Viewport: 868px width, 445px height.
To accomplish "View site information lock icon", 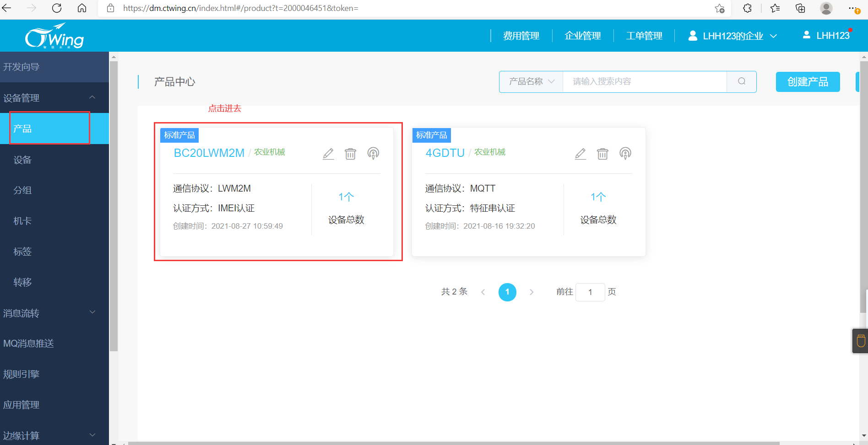I will (x=110, y=8).
